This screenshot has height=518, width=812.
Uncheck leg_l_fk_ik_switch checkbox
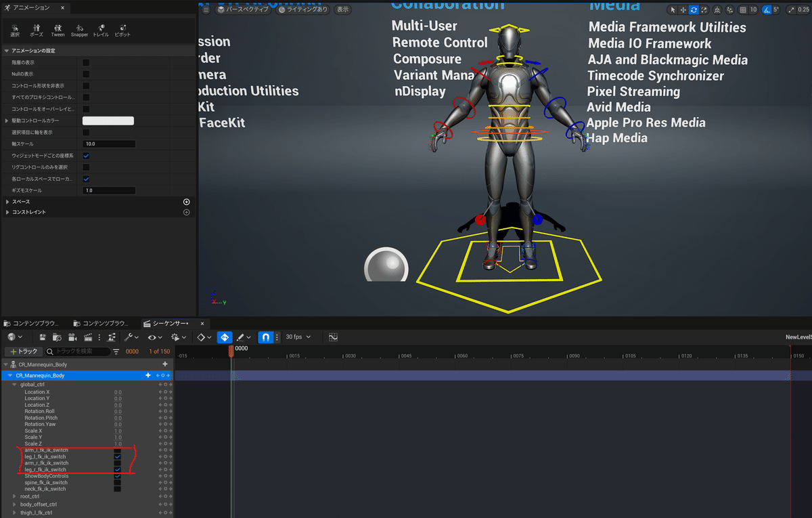click(x=117, y=456)
